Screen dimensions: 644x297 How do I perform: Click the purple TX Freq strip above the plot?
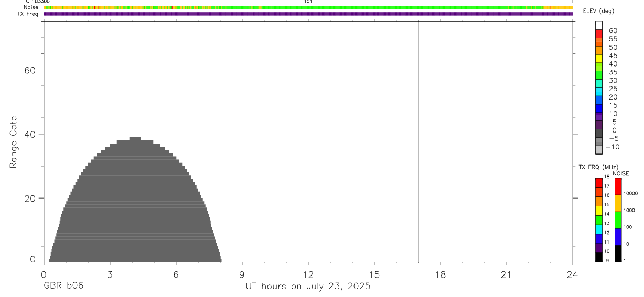(308, 14)
